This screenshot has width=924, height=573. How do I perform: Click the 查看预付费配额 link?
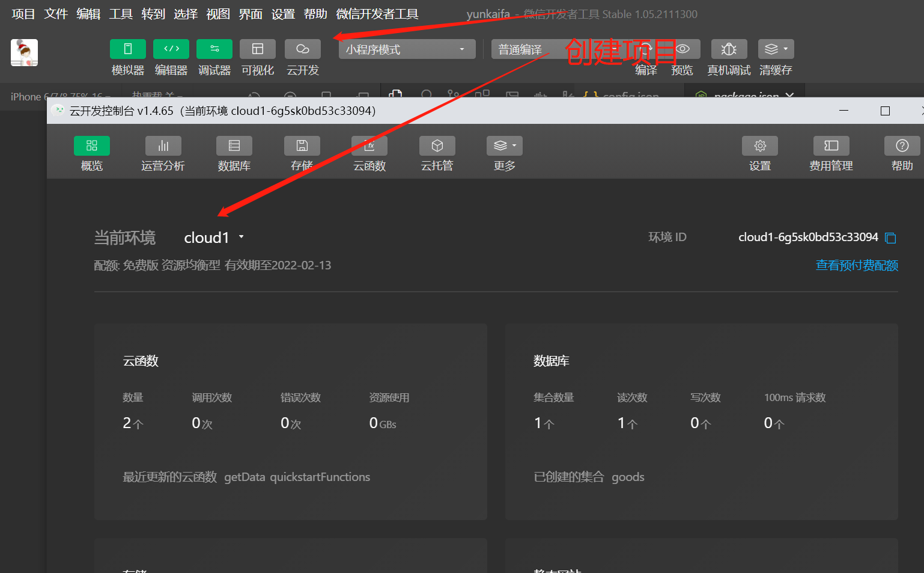point(857,265)
